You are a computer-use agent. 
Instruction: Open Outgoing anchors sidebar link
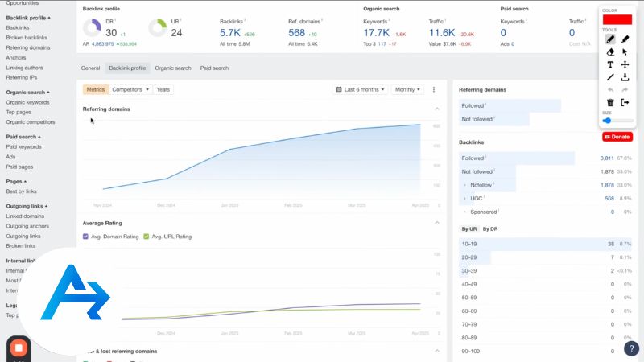point(27,226)
